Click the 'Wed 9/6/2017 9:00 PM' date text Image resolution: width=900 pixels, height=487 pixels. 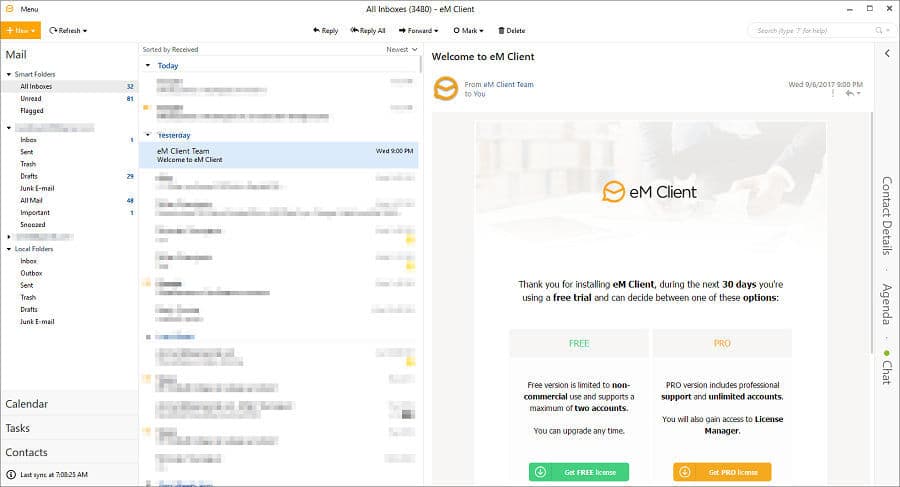click(825, 84)
